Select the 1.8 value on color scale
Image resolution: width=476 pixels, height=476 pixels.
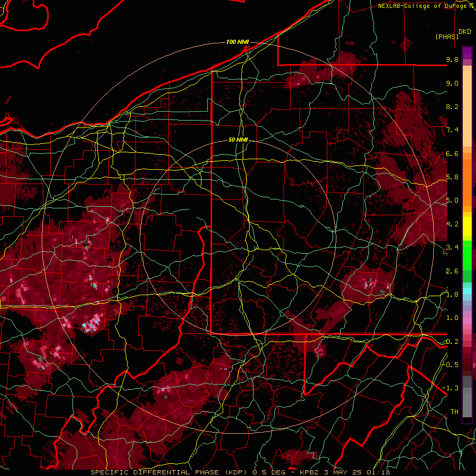[452, 295]
